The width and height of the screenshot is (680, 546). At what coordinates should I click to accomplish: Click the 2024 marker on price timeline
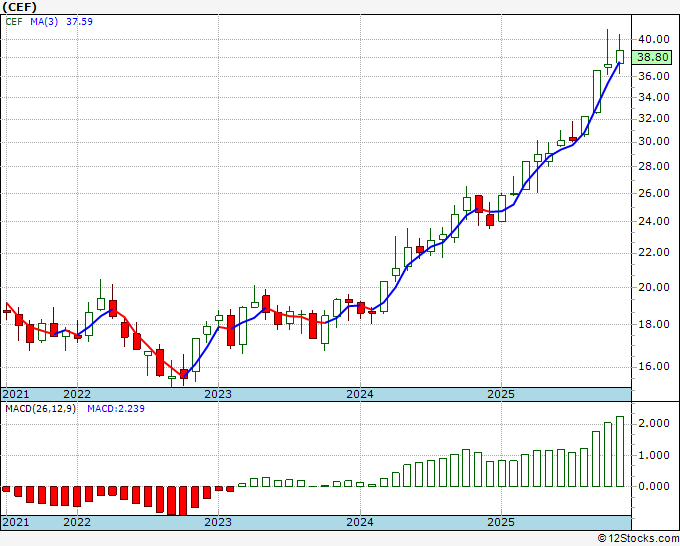click(x=360, y=394)
